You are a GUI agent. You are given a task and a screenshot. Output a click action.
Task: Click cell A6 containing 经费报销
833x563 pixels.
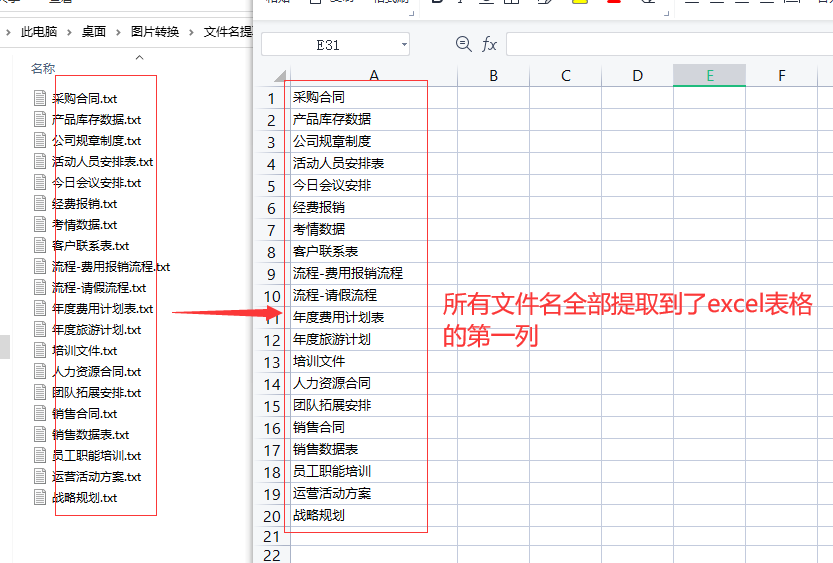click(x=374, y=208)
